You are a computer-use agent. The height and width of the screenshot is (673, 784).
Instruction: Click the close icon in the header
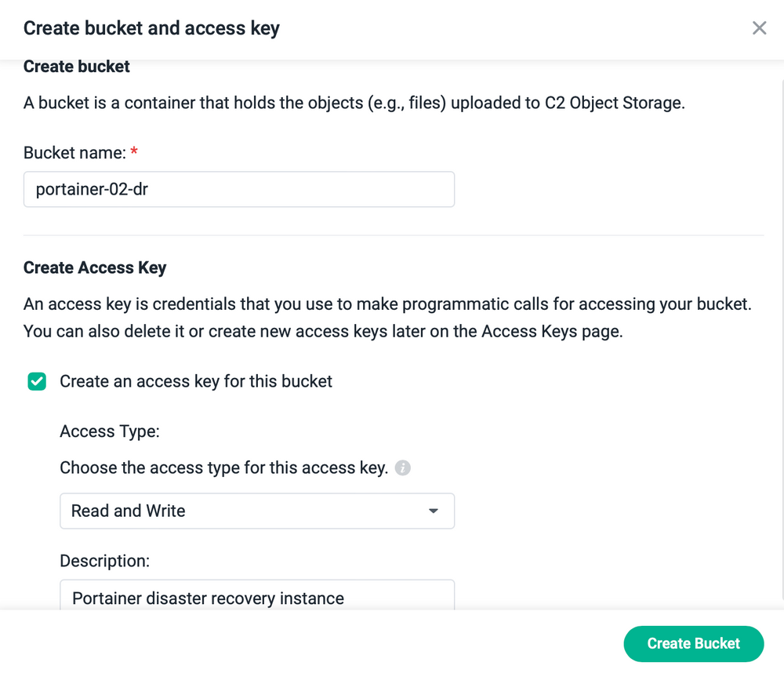(759, 27)
